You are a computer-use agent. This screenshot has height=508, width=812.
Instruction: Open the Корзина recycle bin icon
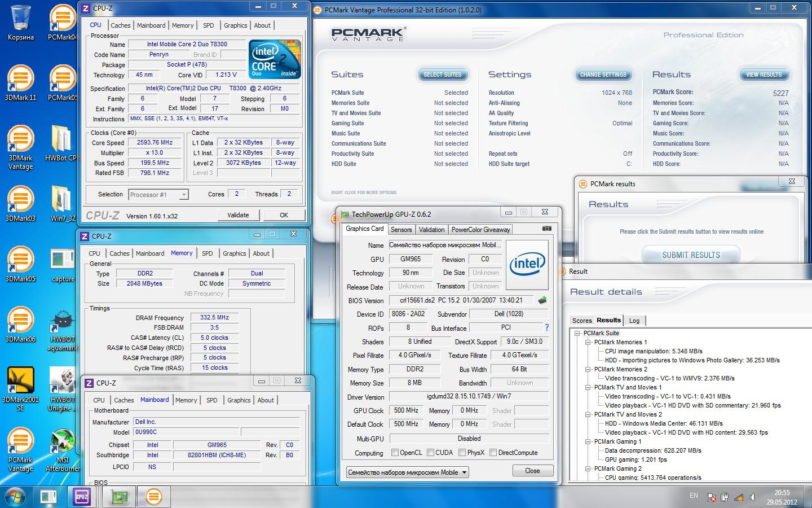20,23
